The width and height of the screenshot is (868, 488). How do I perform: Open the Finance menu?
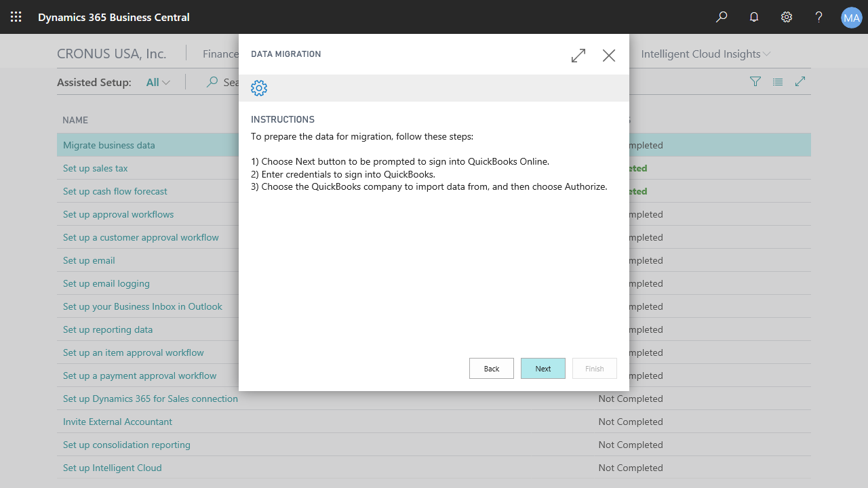(x=221, y=54)
